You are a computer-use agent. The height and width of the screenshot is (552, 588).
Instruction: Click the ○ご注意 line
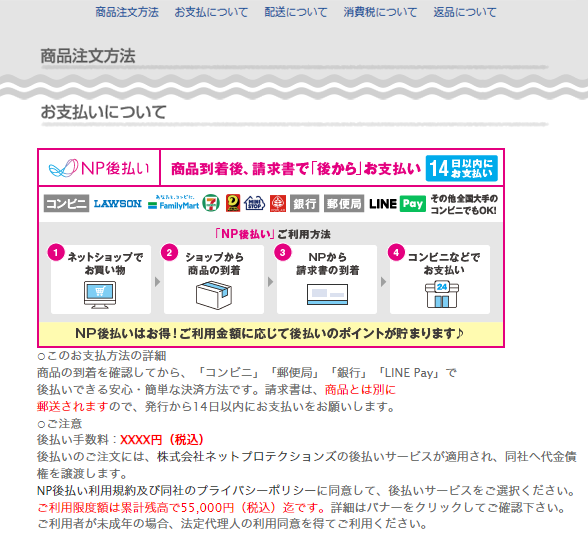click(x=59, y=424)
